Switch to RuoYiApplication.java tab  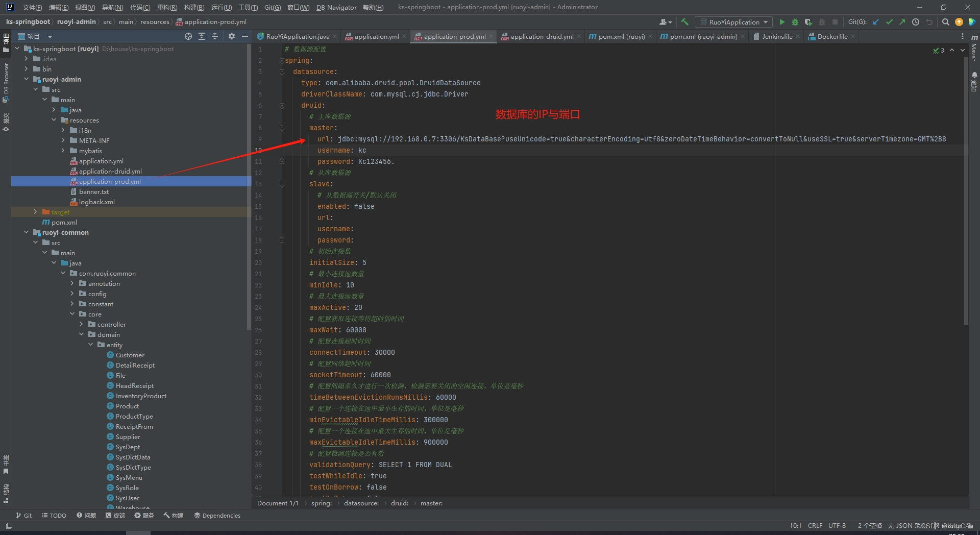pos(297,36)
